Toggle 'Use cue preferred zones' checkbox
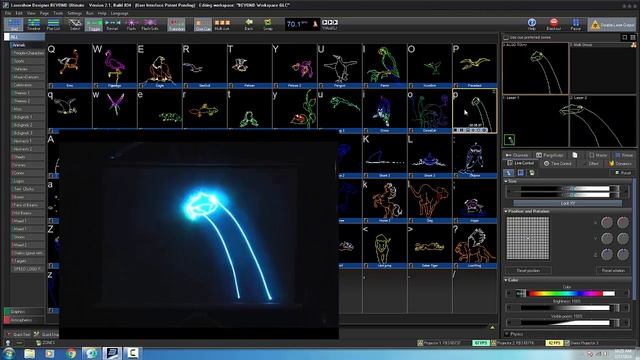The height and width of the screenshot is (360, 640). coord(506,37)
